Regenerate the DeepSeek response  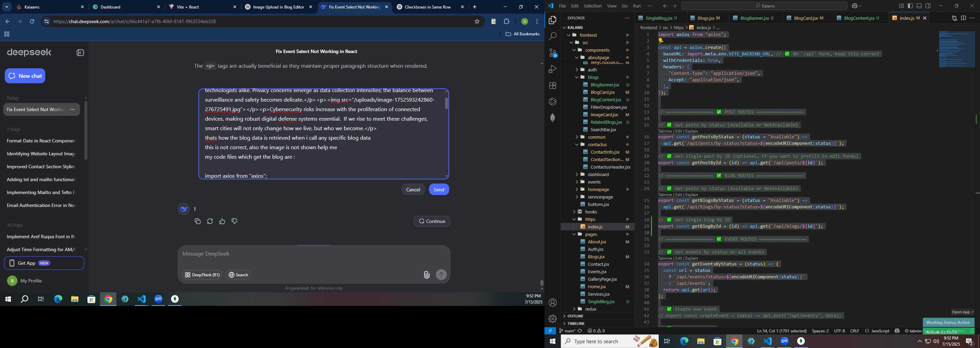210,221
